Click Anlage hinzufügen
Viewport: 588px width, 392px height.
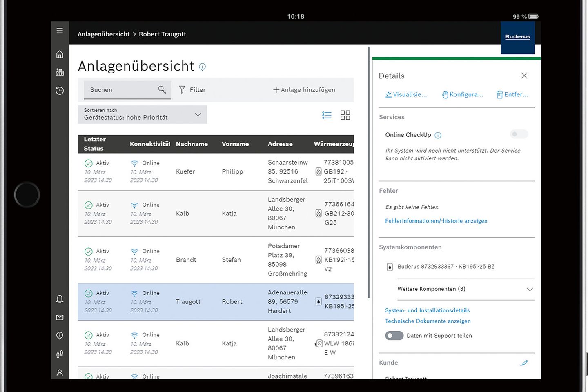click(x=304, y=90)
